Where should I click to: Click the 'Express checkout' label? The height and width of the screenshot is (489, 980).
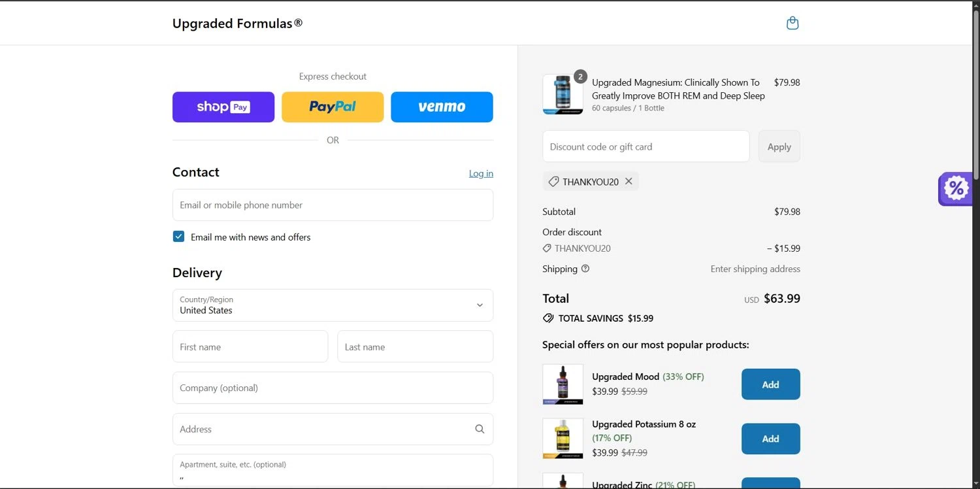333,76
